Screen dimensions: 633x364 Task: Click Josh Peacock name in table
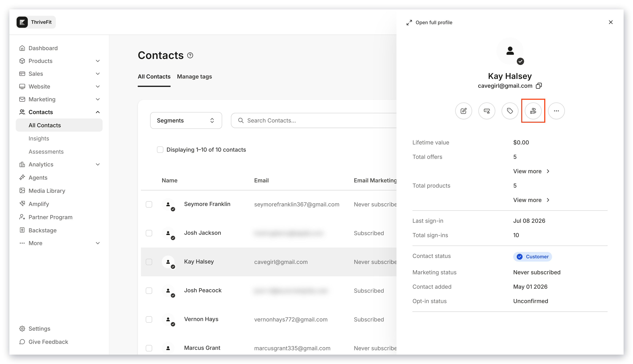click(x=203, y=290)
